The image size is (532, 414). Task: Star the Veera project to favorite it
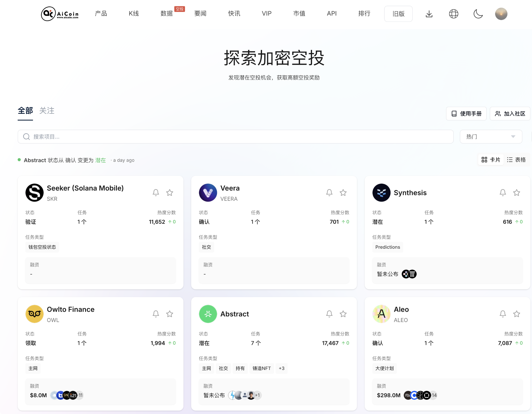(x=343, y=192)
